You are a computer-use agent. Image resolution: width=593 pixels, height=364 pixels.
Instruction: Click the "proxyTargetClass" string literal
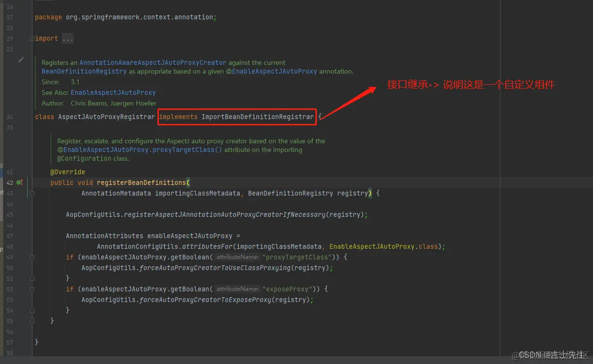point(297,257)
